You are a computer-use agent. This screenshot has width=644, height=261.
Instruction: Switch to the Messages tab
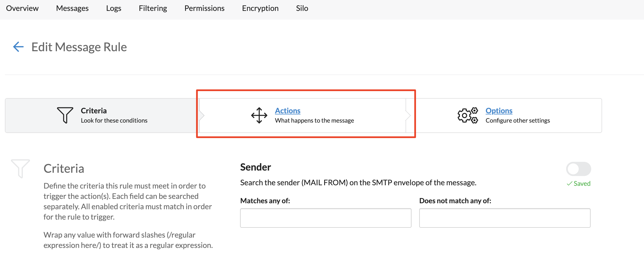coord(72,8)
